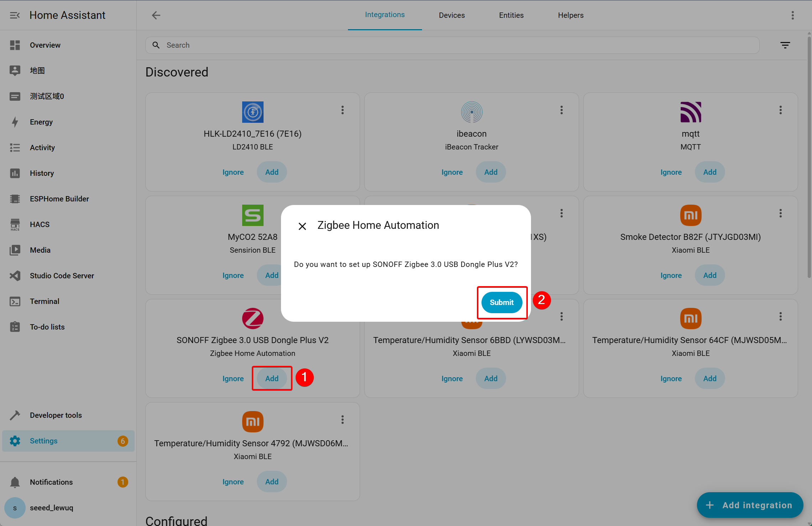Collapse the sidebar with the menu icon
This screenshot has height=526, width=812.
[x=15, y=15]
